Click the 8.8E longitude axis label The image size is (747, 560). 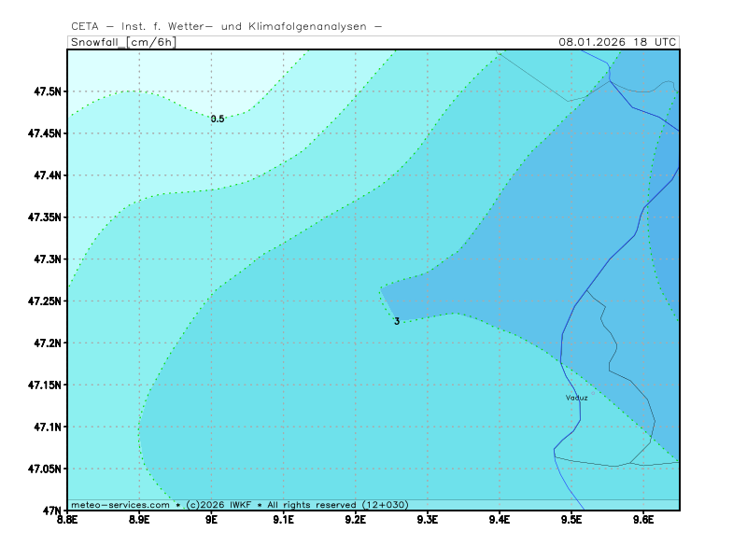(x=67, y=519)
